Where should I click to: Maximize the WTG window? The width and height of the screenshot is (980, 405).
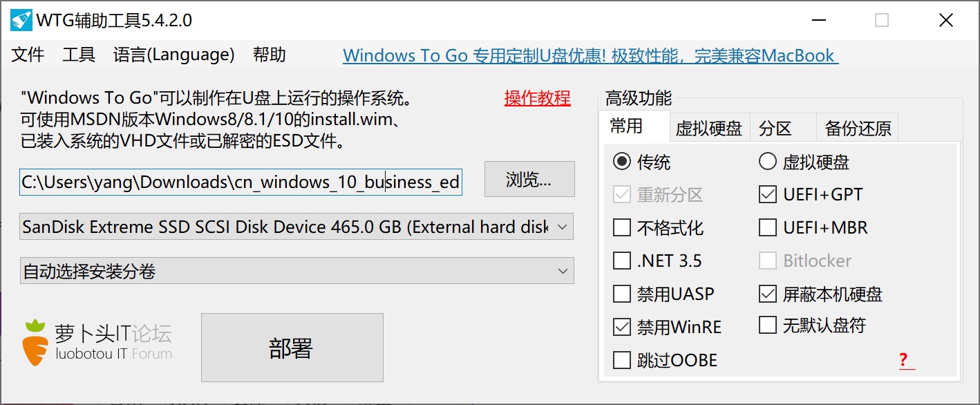(x=881, y=21)
